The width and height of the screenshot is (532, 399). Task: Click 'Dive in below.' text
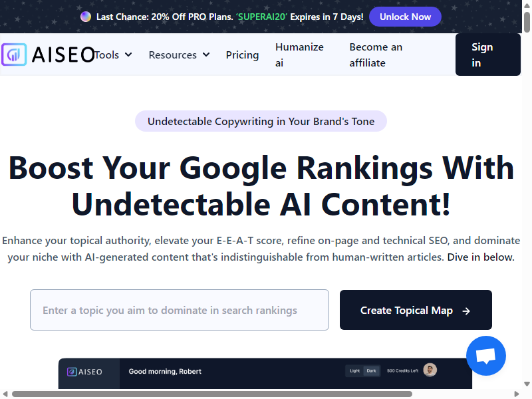point(481,257)
